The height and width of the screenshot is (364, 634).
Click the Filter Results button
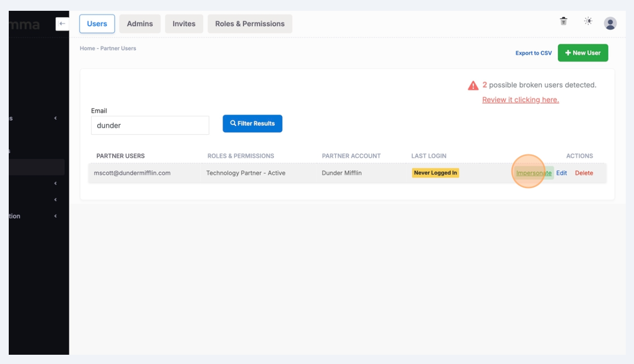click(253, 123)
